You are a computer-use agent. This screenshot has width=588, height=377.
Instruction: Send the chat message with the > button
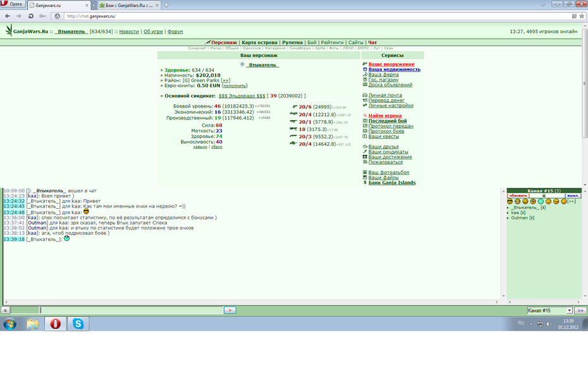(230, 310)
